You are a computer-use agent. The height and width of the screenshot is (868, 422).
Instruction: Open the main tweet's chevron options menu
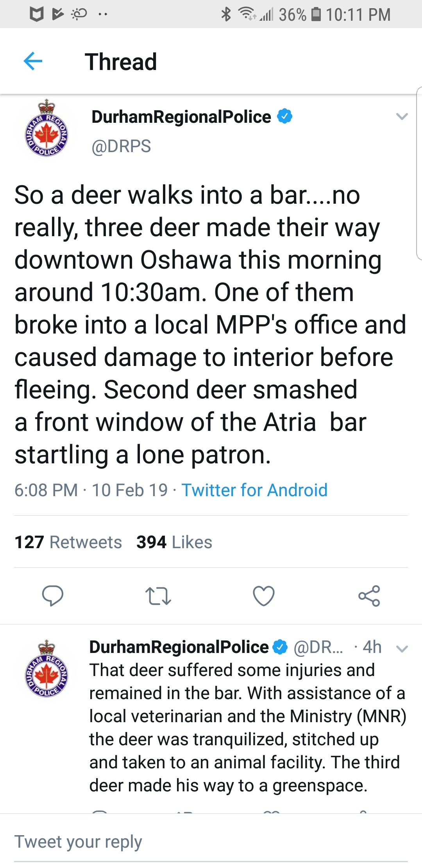[402, 117]
